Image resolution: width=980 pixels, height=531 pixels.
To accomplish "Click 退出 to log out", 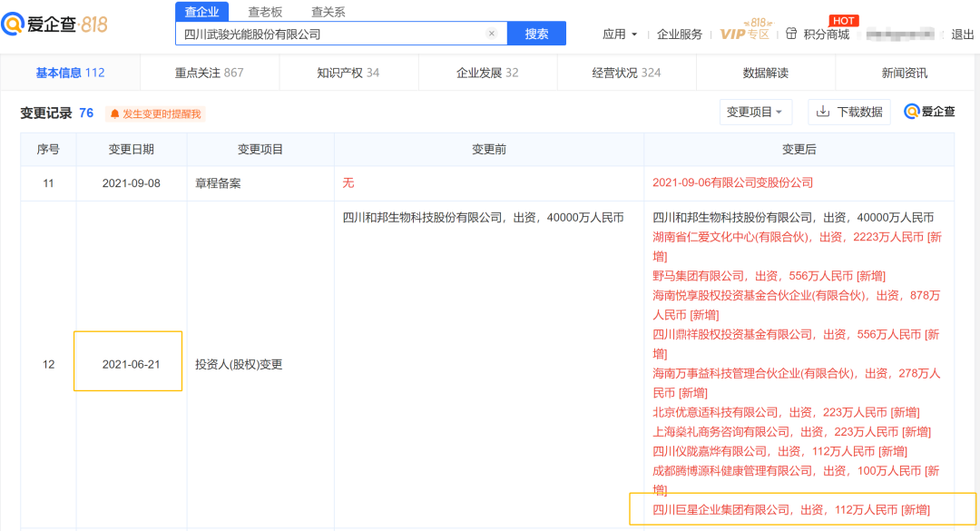I will point(962,34).
